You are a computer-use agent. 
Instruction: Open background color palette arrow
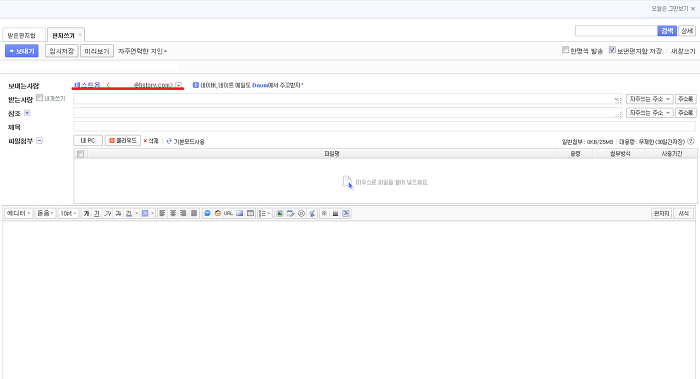(153, 214)
